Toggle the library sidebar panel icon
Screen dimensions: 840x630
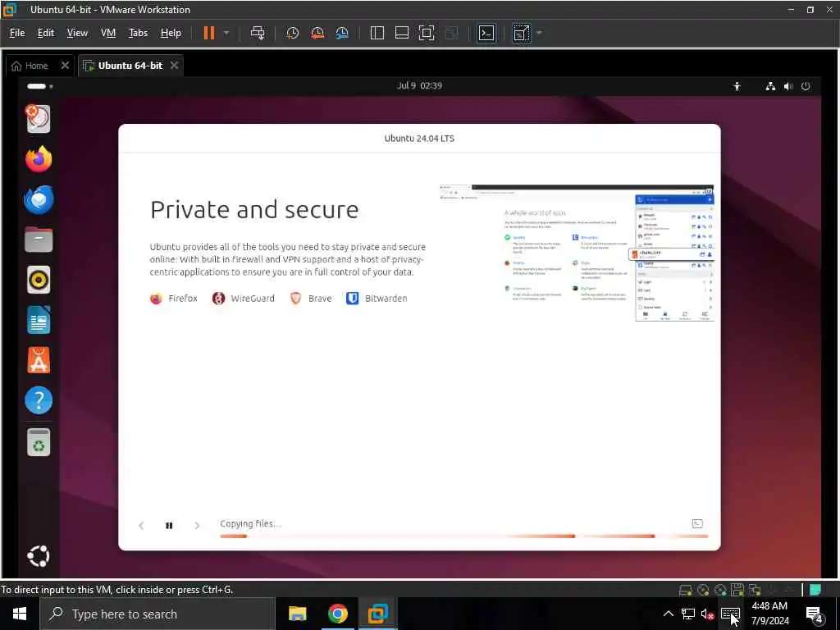377,33
